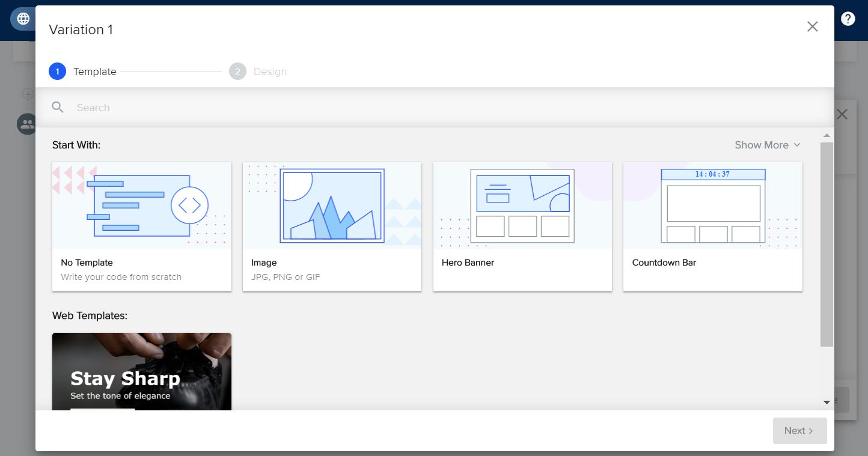Viewport: 868px width, 456px height.
Task: Open help via the question mark icon
Action: point(848,18)
